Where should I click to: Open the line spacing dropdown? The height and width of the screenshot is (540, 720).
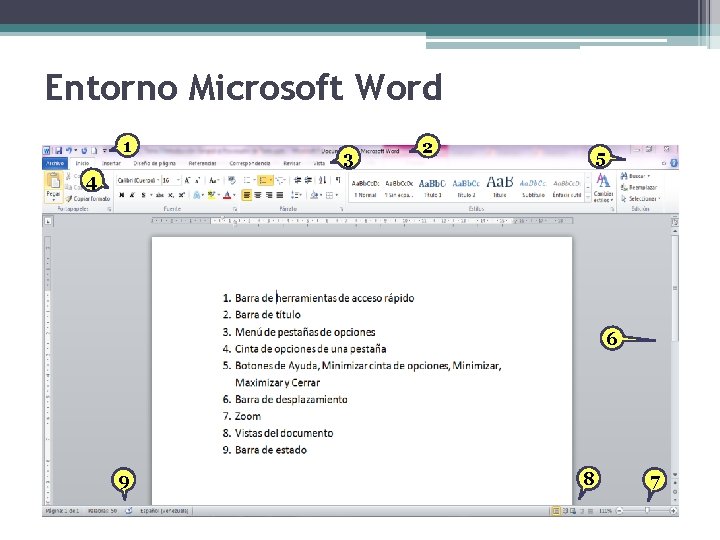point(296,195)
